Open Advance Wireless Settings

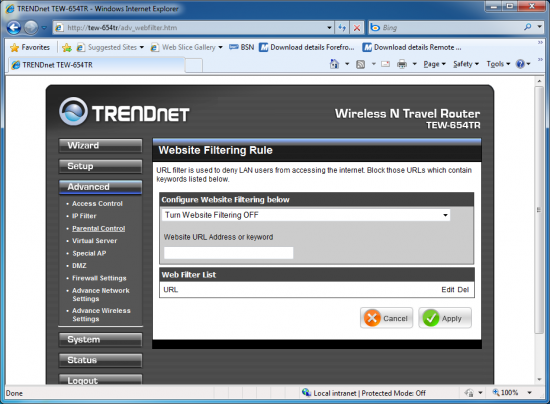coord(101,315)
